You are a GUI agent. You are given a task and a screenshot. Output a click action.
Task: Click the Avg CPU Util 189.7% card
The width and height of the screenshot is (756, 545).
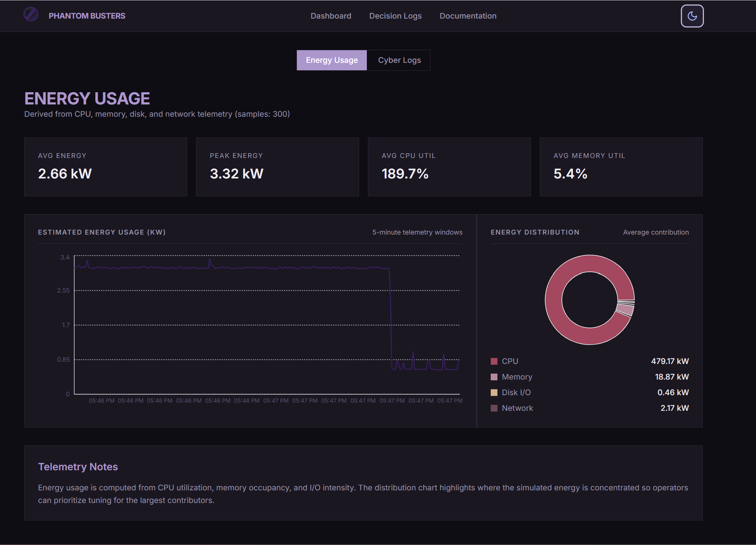(449, 167)
